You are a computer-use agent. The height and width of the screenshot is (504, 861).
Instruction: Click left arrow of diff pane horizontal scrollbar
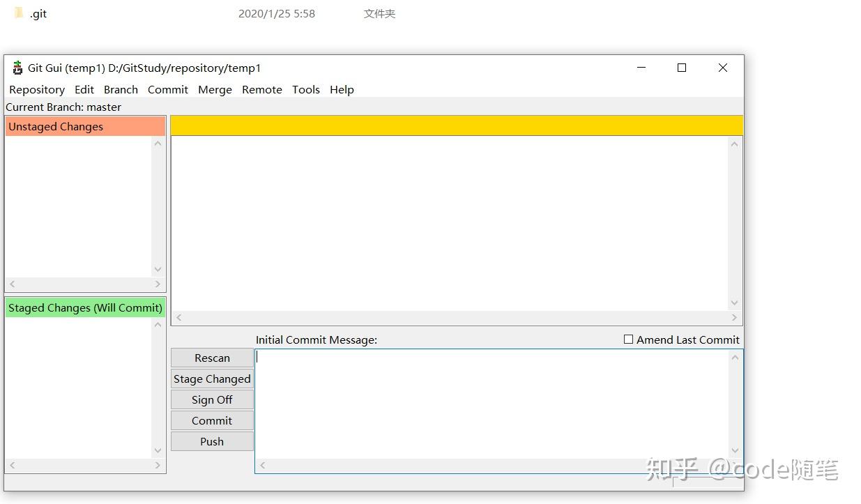click(178, 317)
